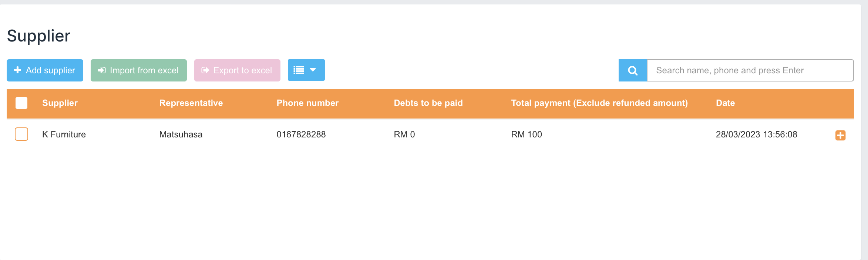Click the Date column header
The height and width of the screenshot is (260, 868).
pyautogui.click(x=725, y=103)
